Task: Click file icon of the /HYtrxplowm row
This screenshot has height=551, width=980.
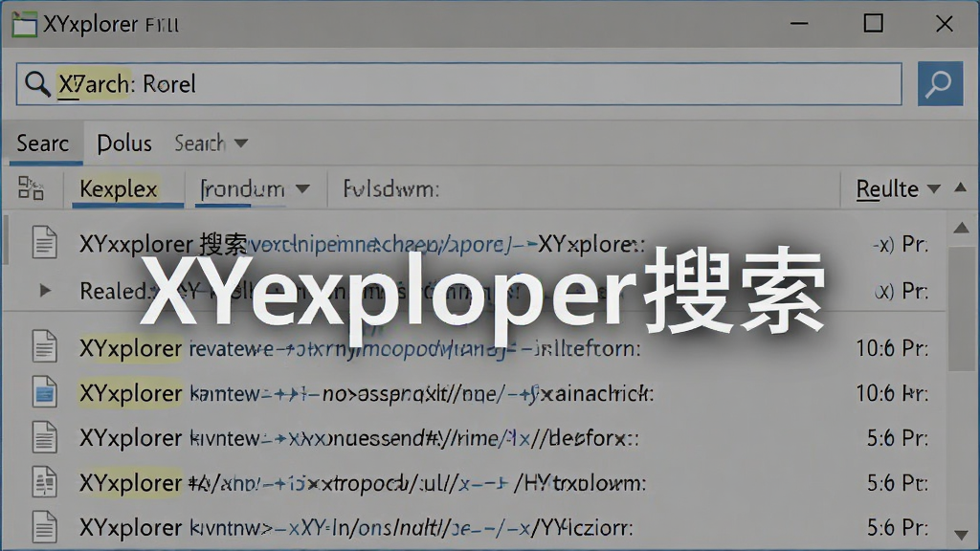Action: [x=44, y=482]
